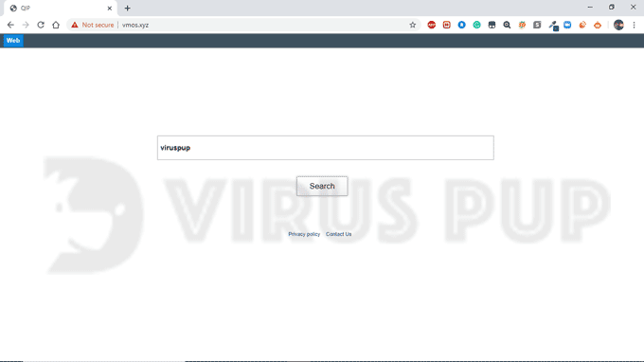Close the QIP tab
The height and width of the screenshot is (362, 644).
click(110, 9)
